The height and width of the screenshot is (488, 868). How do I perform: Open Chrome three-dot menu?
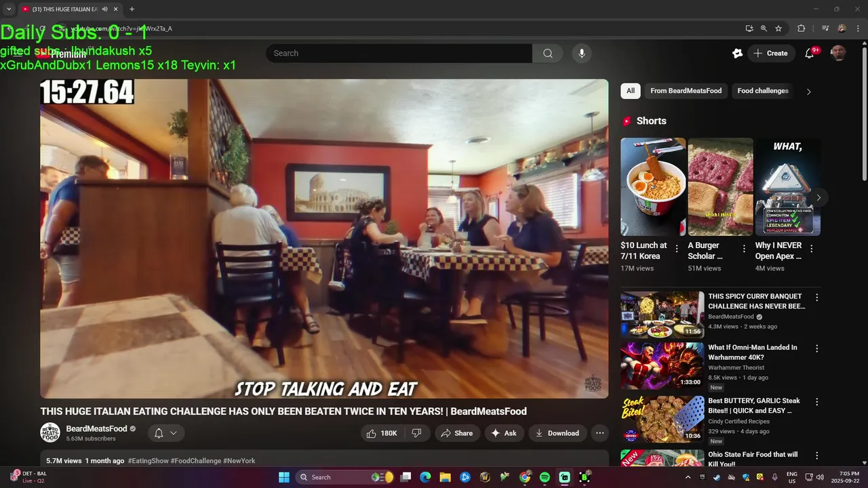(858, 28)
